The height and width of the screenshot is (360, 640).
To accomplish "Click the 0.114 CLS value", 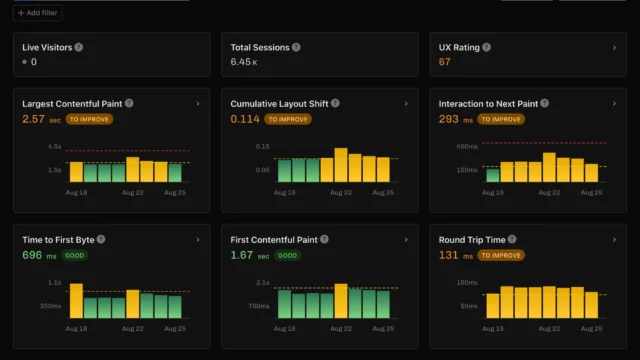I will [x=245, y=119].
